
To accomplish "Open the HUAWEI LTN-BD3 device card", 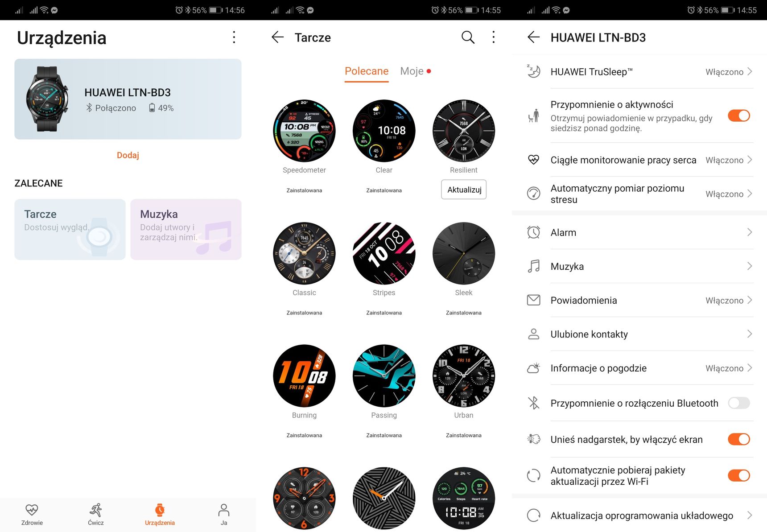I will point(128,99).
